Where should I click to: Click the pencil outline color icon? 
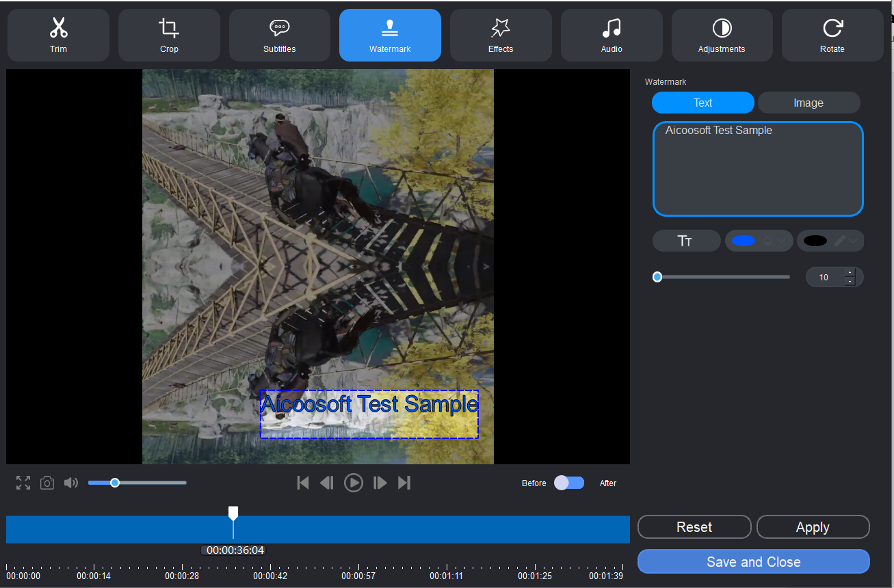point(840,241)
